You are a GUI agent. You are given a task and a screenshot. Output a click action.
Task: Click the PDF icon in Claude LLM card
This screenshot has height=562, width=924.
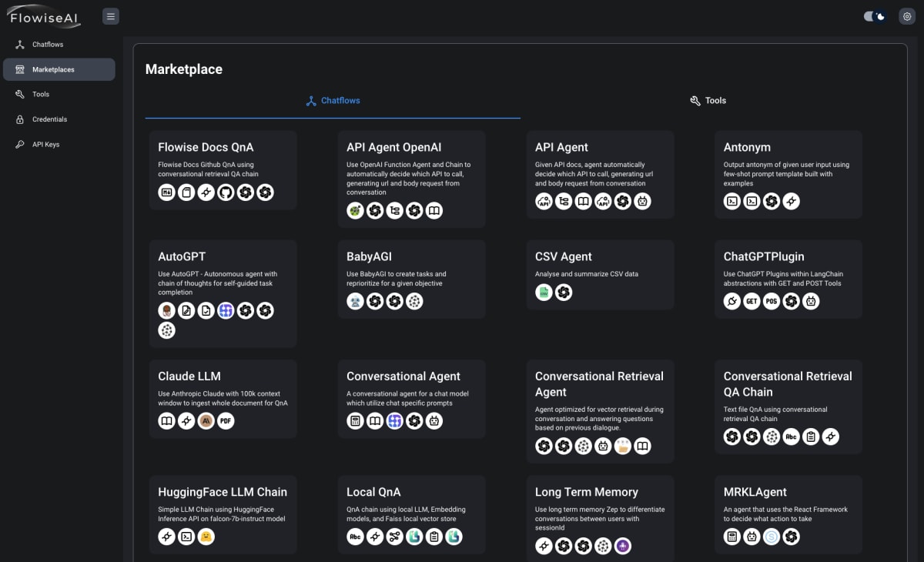tap(226, 421)
